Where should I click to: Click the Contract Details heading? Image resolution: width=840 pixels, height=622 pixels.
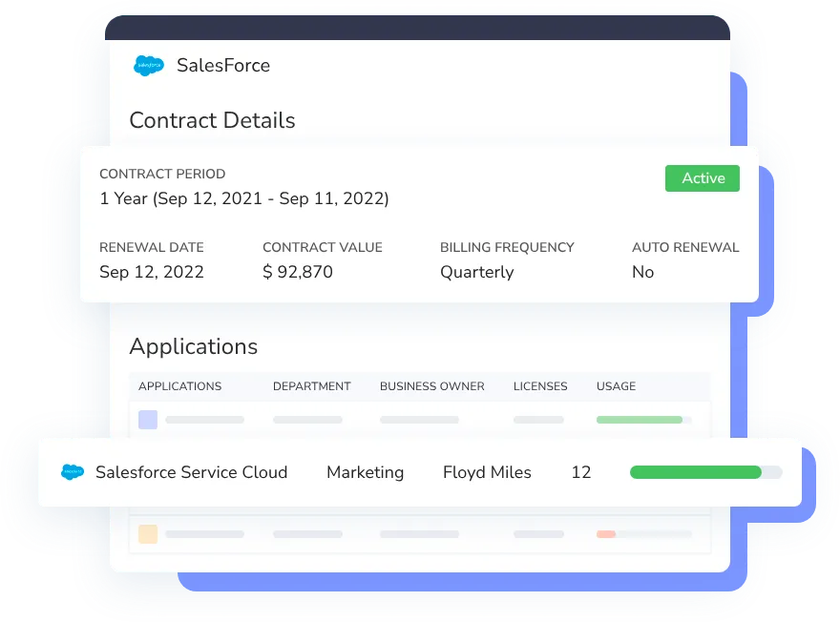[x=212, y=120]
